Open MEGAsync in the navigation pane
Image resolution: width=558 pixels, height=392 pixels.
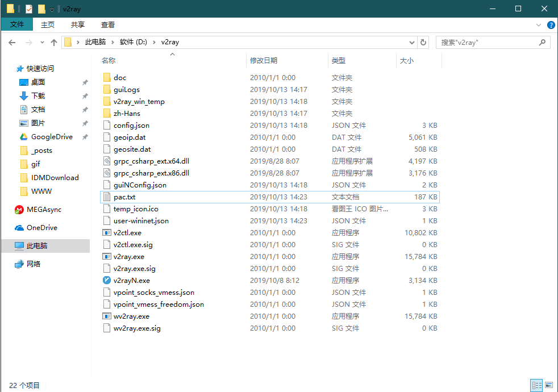pos(38,210)
